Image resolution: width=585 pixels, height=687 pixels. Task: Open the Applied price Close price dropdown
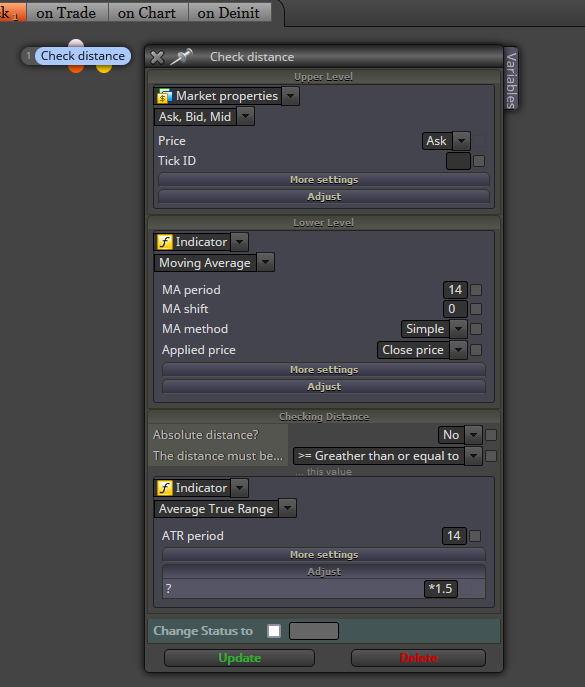click(x=458, y=350)
